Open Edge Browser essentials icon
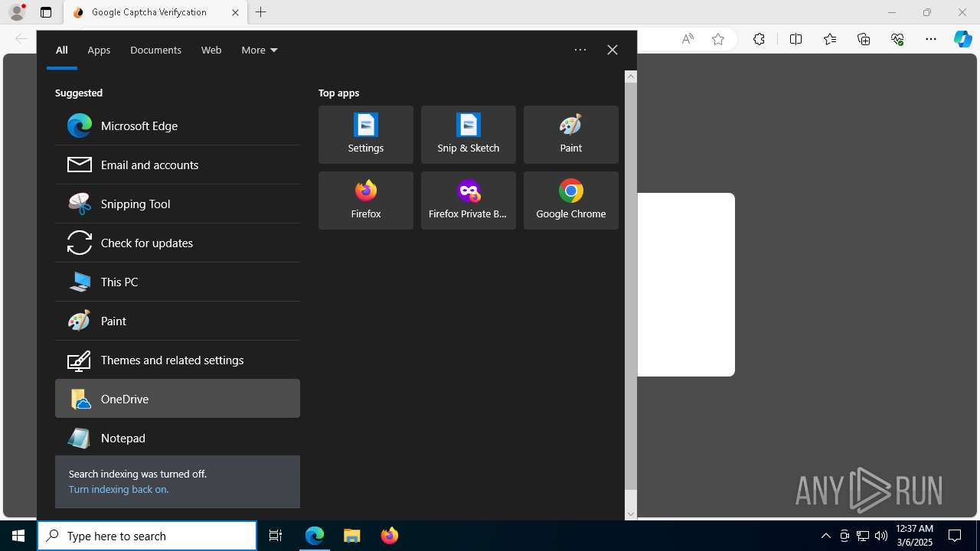Viewport: 980px width, 551px height. point(897,39)
